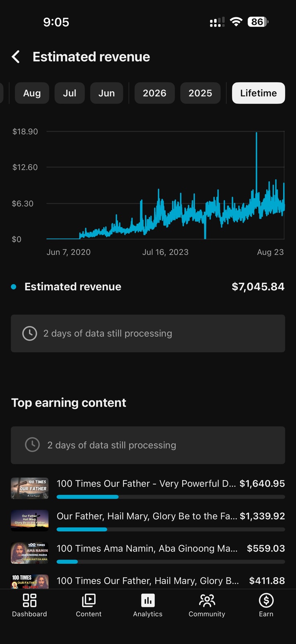The image size is (296, 644).
Task: Open the Earn dollar icon
Action: [x=266, y=600]
